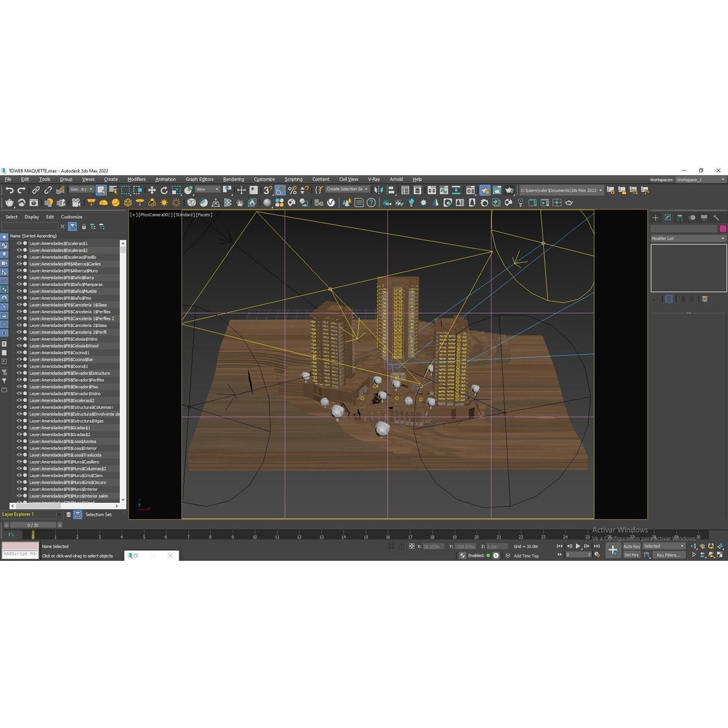Open Key Filters button
The image size is (728, 728).
[668, 555]
